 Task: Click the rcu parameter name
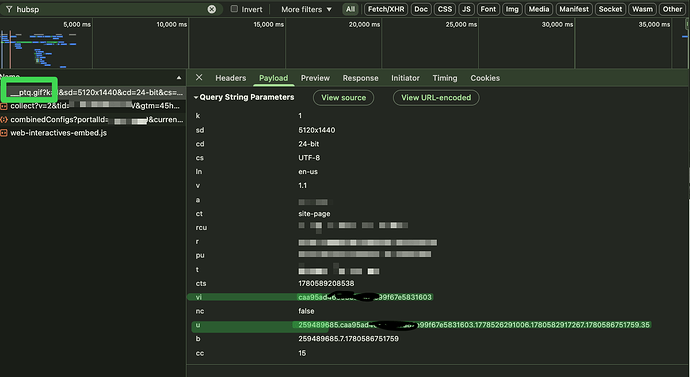(x=201, y=227)
